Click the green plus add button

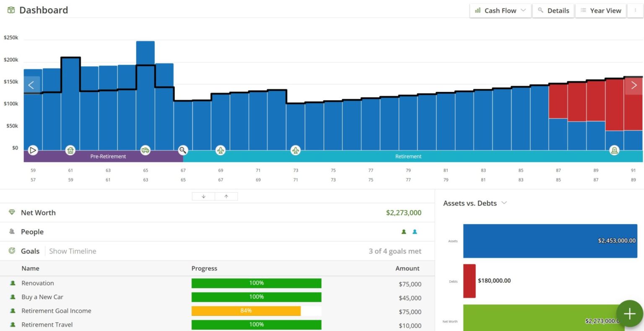(x=629, y=313)
